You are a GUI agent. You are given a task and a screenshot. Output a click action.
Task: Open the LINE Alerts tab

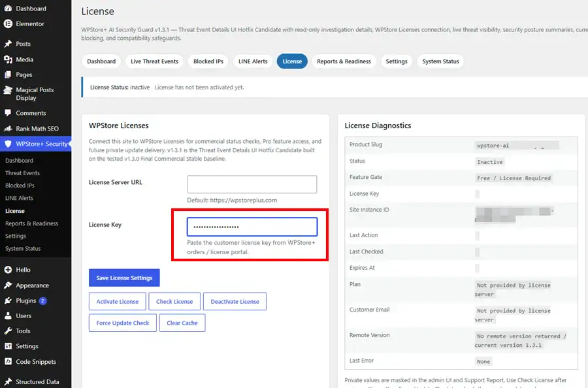pos(253,61)
